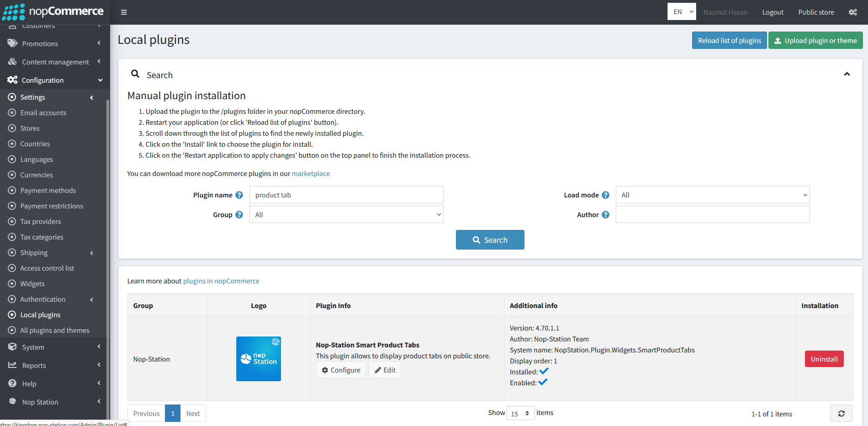
Task: Click the Configuration gears icon
Action: (12, 80)
